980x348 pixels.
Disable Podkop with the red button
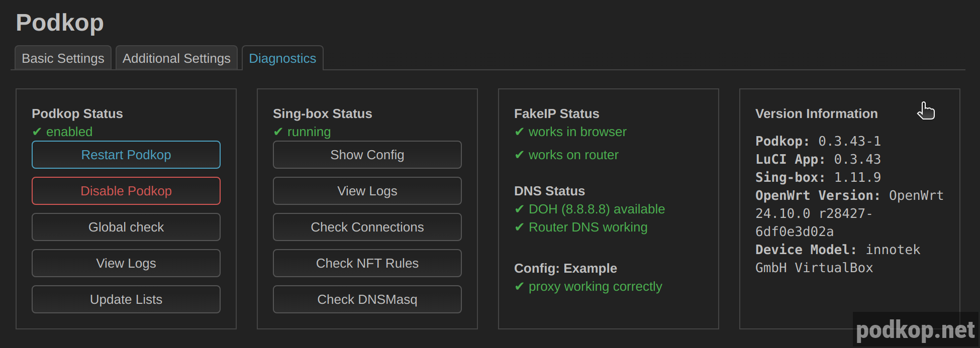126,191
